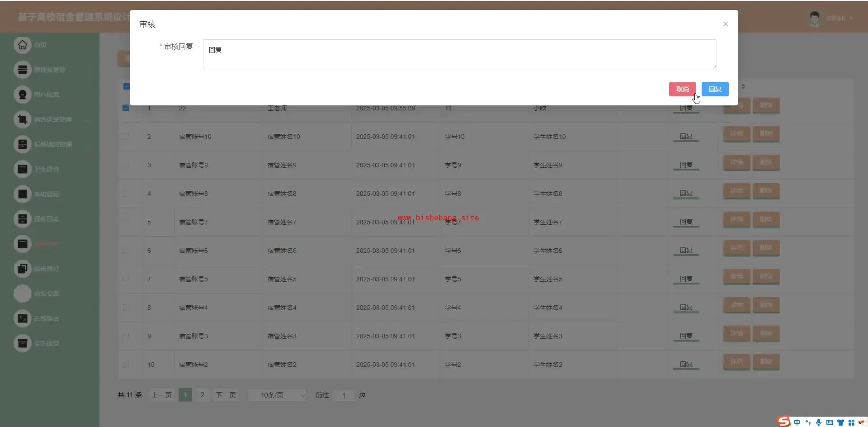Open 论坛交流 in the sidebar menu
This screenshot has height=427, width=868.
pos(47,294)
